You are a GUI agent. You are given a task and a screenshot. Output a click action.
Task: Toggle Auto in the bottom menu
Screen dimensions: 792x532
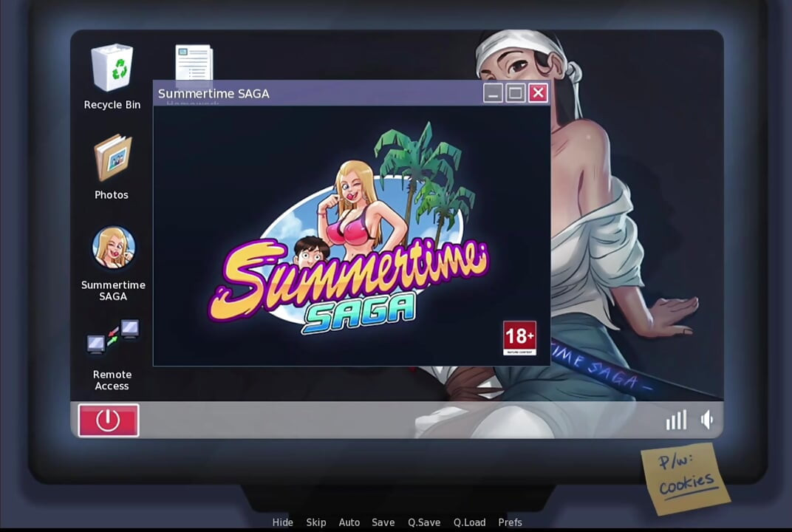(349, 522)
